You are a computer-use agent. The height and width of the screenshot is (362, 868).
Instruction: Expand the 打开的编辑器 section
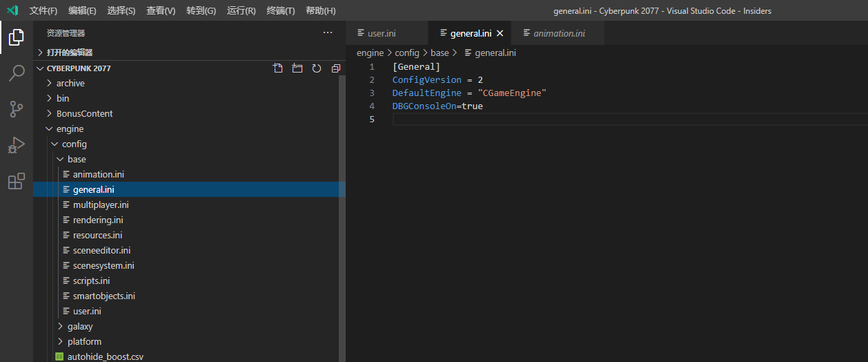[189, 53]
